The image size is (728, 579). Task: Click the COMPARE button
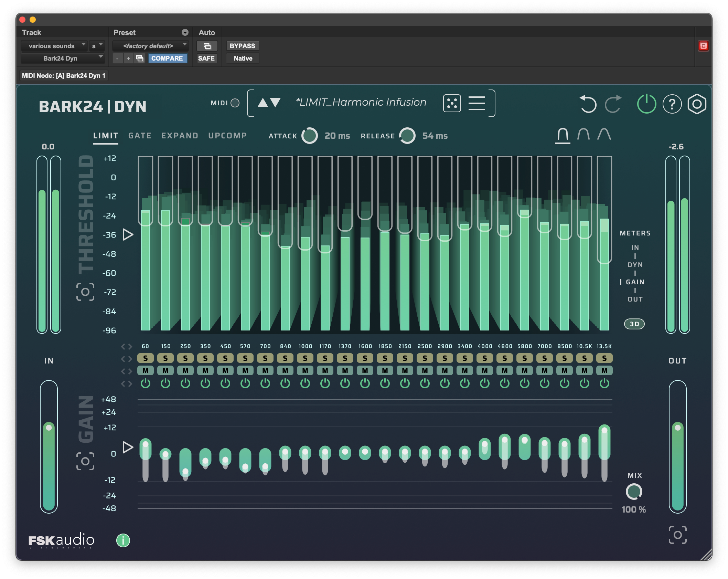coord(167,59)
